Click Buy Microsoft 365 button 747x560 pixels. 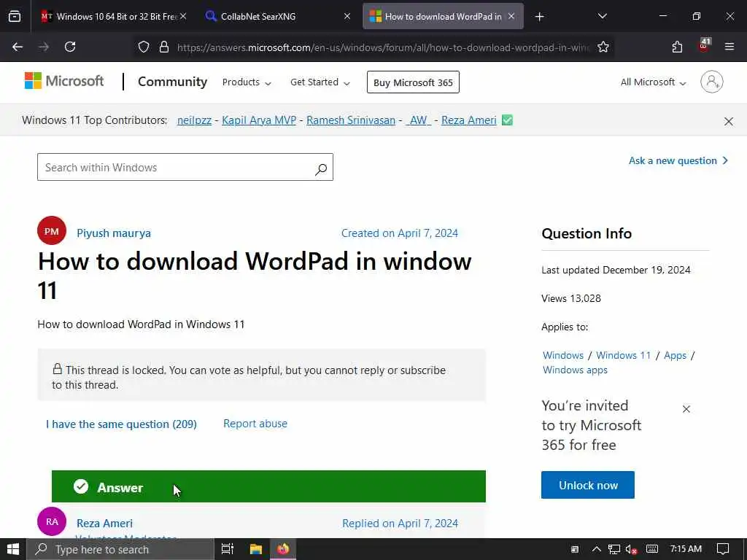(413, 82)
